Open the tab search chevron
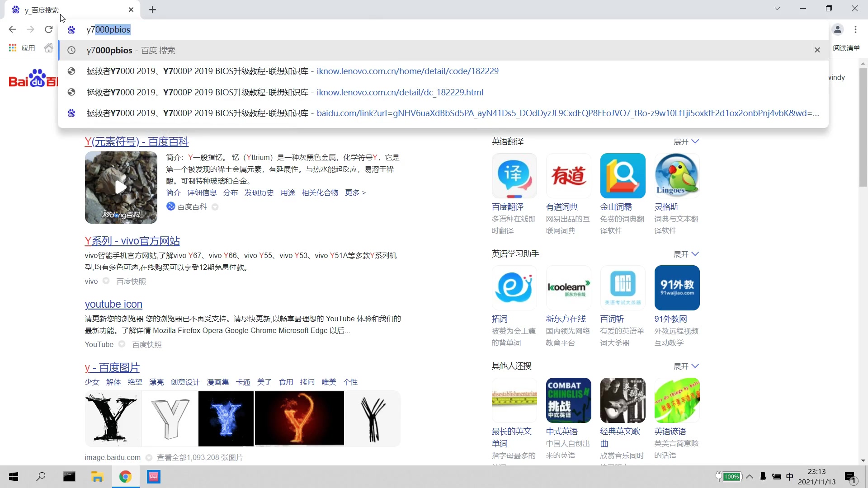The width and height of the screenshot is (868, 488). 777,9
